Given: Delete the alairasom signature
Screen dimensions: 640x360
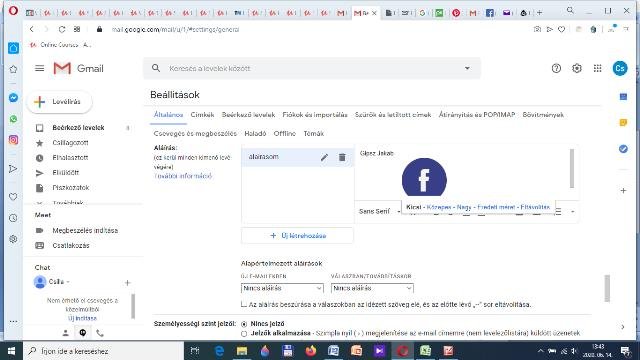Looking at the screenshot, I should [342, 157].
